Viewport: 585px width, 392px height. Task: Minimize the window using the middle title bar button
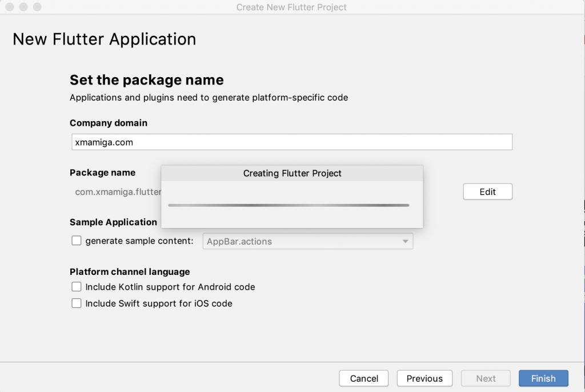(23, 7)
